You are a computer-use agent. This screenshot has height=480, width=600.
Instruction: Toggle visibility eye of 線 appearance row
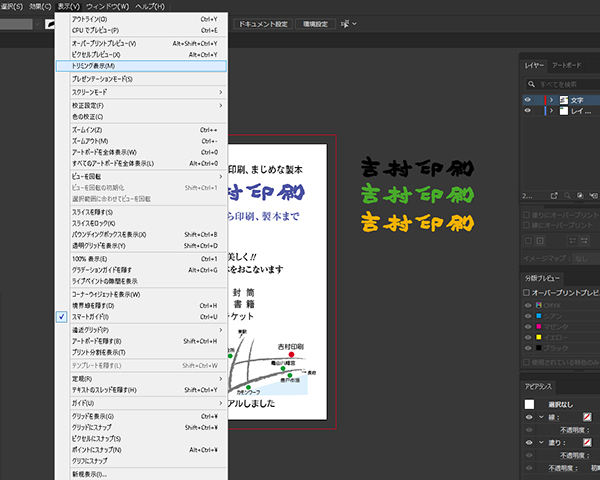(529, 417)
